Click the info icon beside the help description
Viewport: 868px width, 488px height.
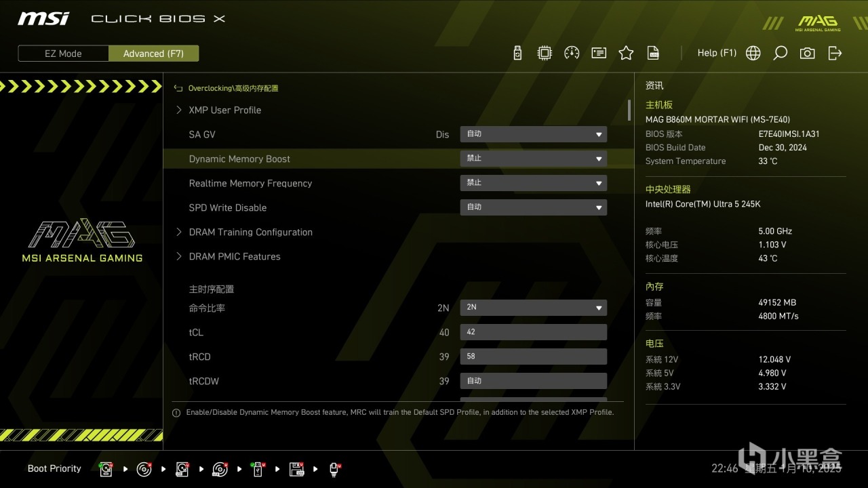point(176,413)
